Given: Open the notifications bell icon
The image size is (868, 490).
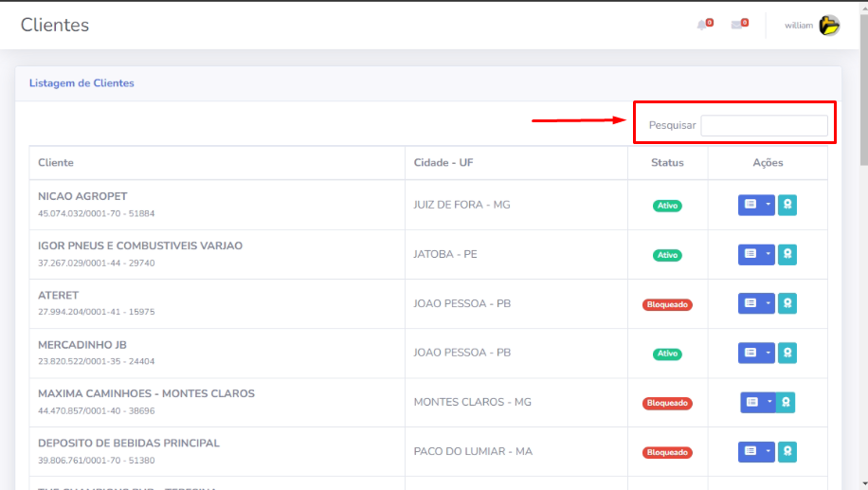Looking at the screenshot, I should 702,26.
